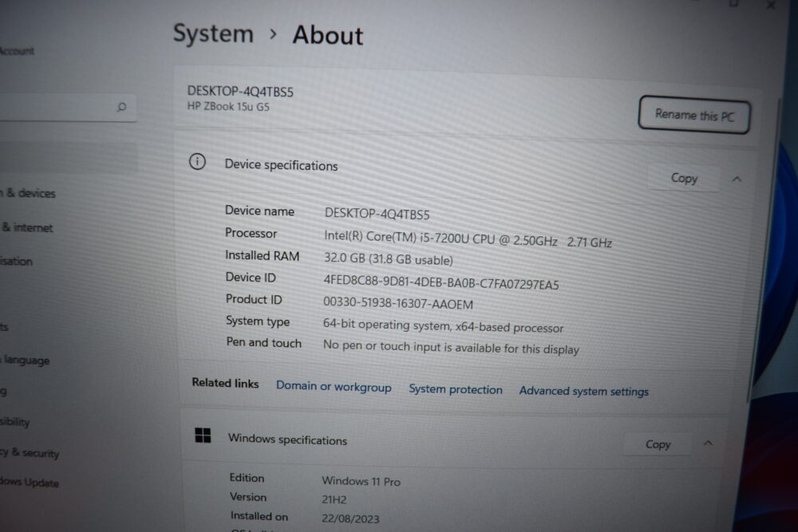Click the Edition label
Image resolution: width=798 pixels, height=532 pixels.
tap(247, 478)
